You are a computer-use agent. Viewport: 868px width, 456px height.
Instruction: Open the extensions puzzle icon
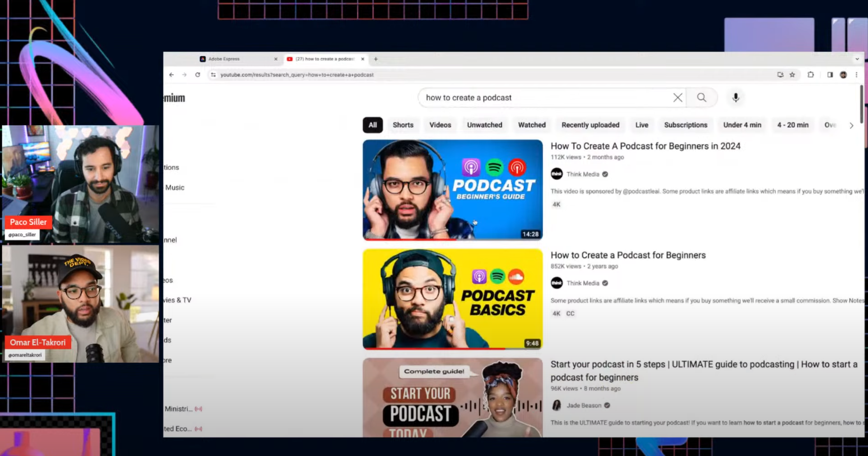[x=811, y=75]
